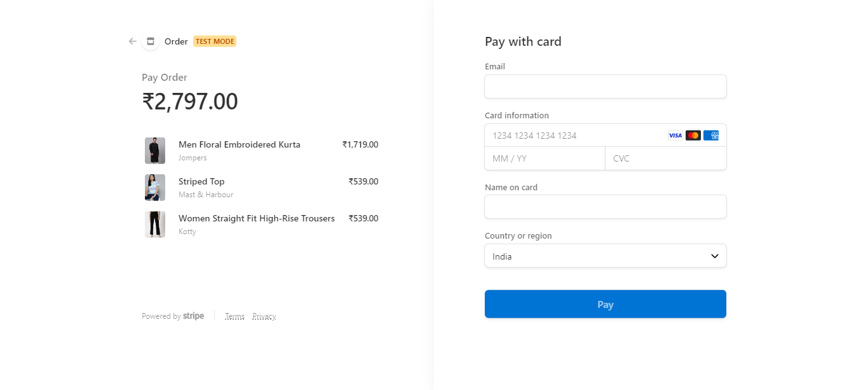Viewport: 868px width, 390px height.
Task: Click the Striped Top product thumbnail
Action: (x=155, y=188)
